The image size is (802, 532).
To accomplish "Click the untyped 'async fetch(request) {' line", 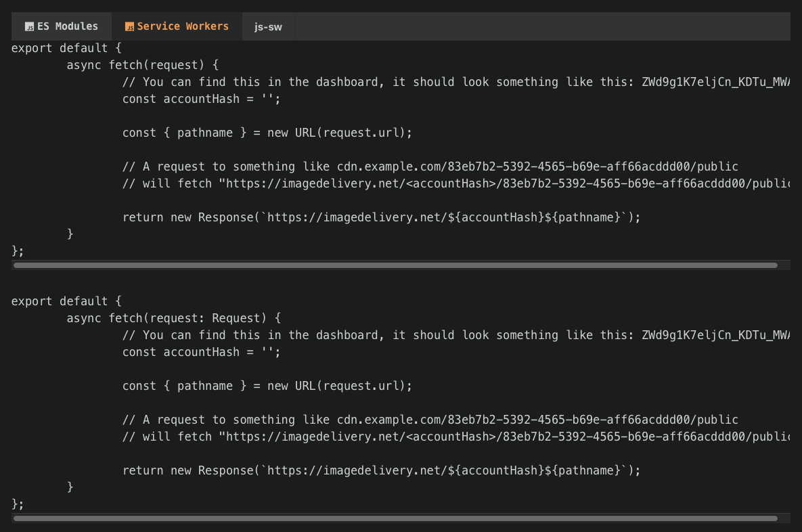I will [143, 65].
